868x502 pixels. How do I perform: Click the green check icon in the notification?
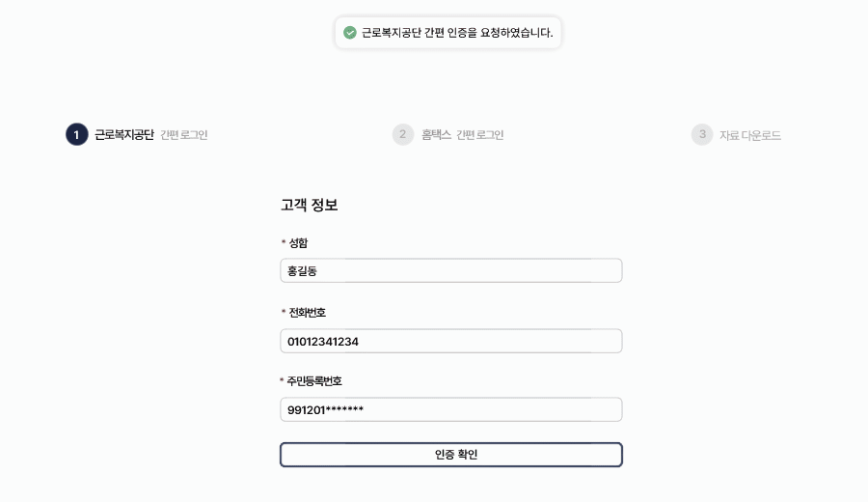(x=350, y=33)
